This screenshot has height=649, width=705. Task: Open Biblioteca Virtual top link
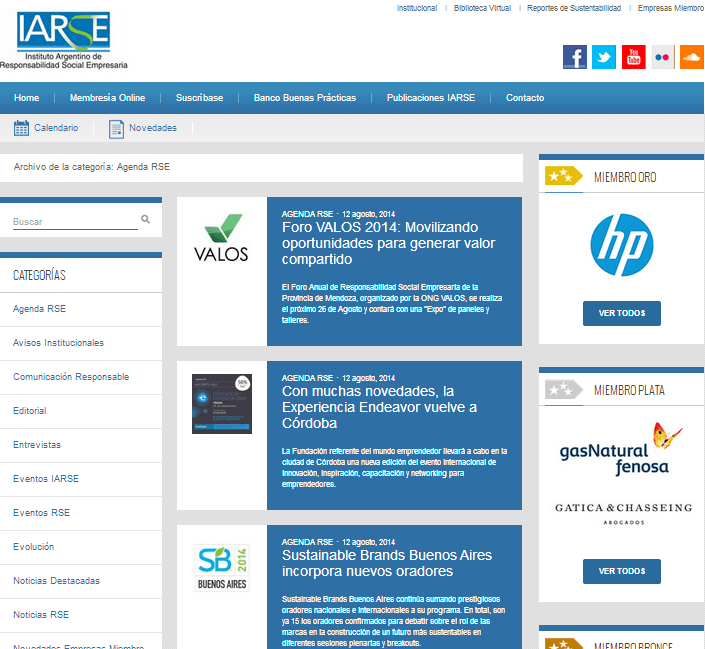tap(482, 8)
